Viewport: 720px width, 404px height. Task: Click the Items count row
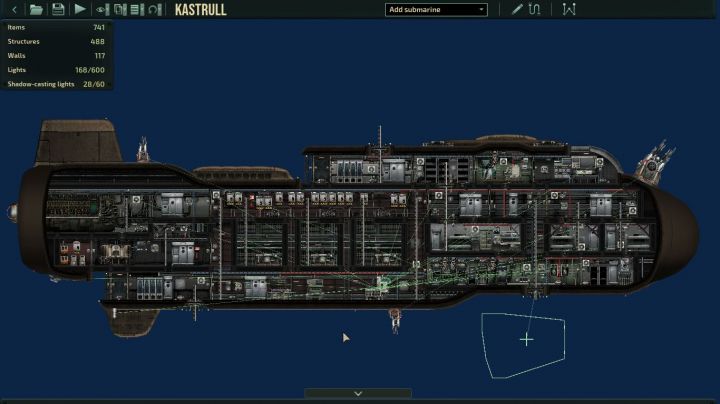pyautogui.click(x=56, y=28)
